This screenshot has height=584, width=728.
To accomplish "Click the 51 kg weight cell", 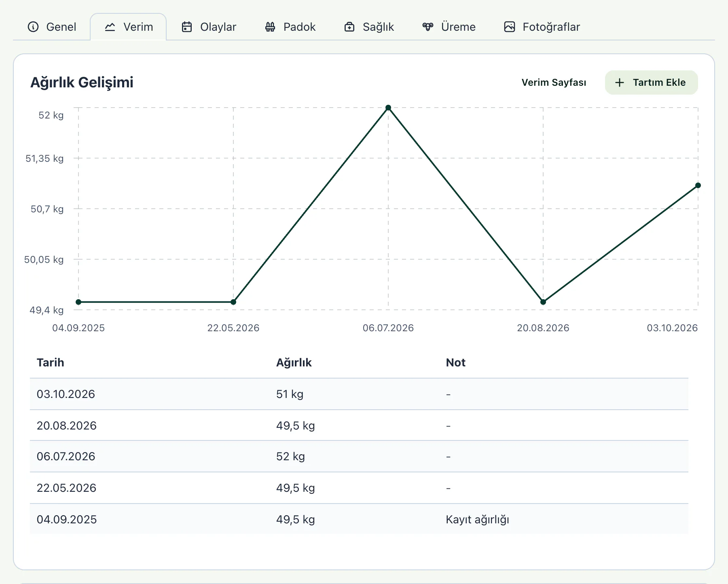I will [x=290, y=394].
